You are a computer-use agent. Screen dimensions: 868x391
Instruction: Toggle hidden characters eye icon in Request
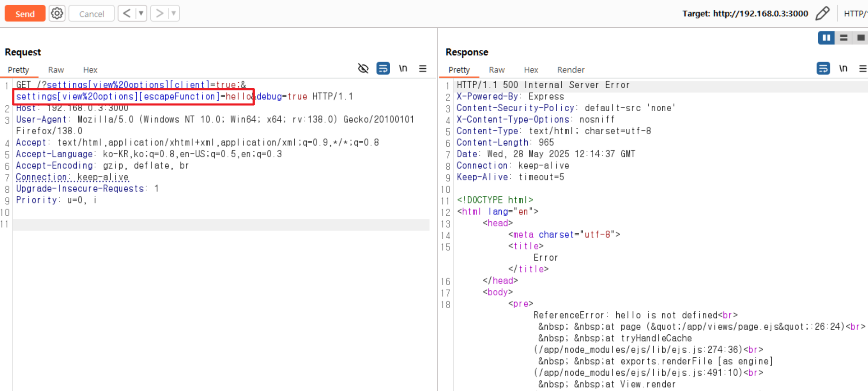coord(363,68)
